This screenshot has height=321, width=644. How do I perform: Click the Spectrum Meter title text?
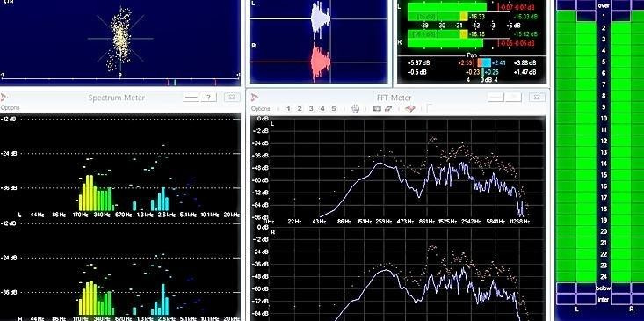(117, 98)
